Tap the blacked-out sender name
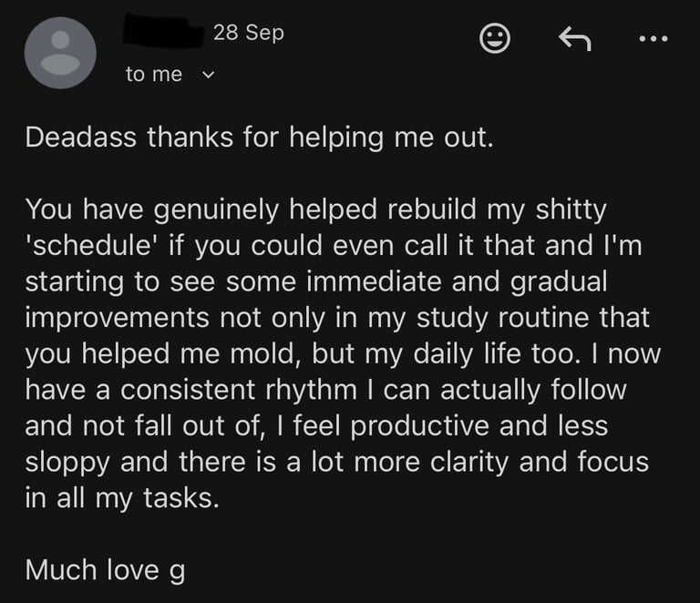Image resolution: width=700 pixels, height=603 pixels. pos(163,33)
